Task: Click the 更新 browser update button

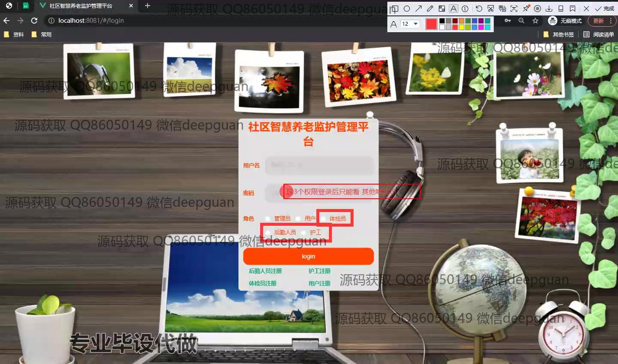Action: (598, 21)
